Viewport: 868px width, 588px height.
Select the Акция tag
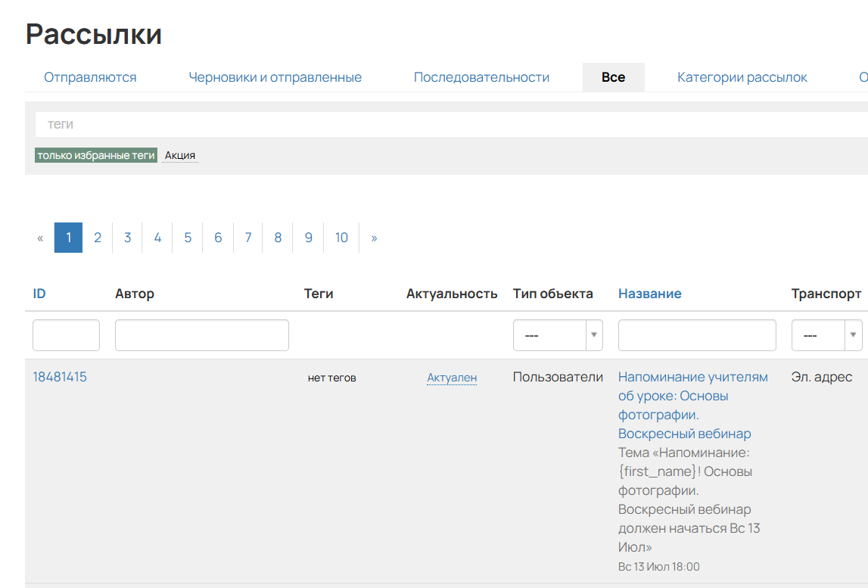tap(180, 155)
